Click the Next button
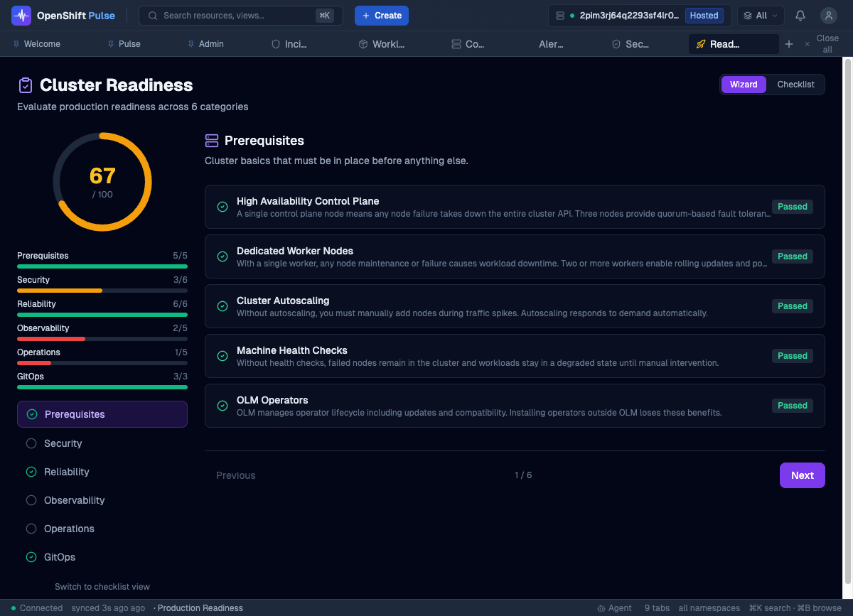853x616 pixels. tap(802, 475)
